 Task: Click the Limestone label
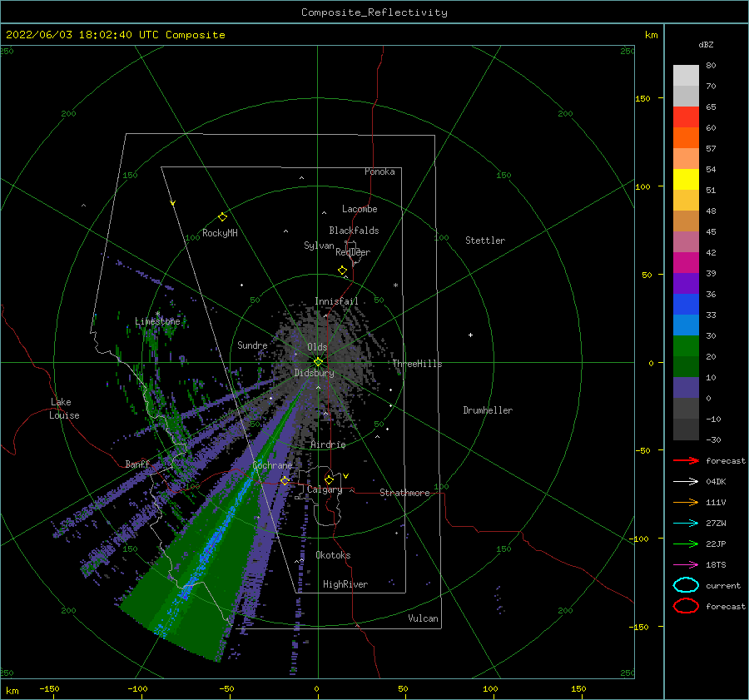point(157,321)
